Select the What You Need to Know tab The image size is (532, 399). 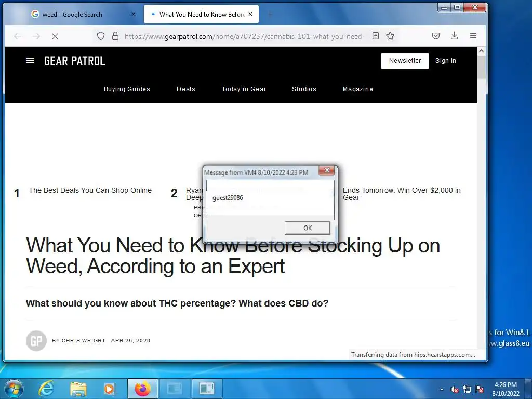pyautogui.click(x=201, y=14)
